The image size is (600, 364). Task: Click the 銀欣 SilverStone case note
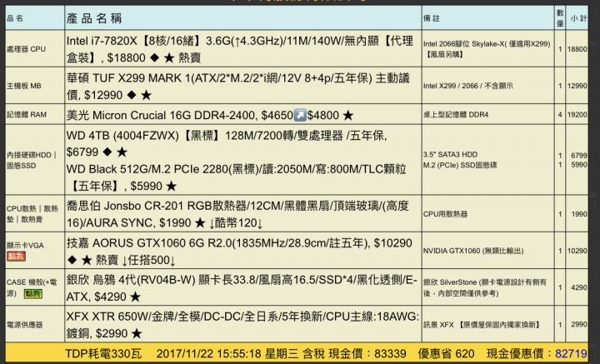click(485, 287)
